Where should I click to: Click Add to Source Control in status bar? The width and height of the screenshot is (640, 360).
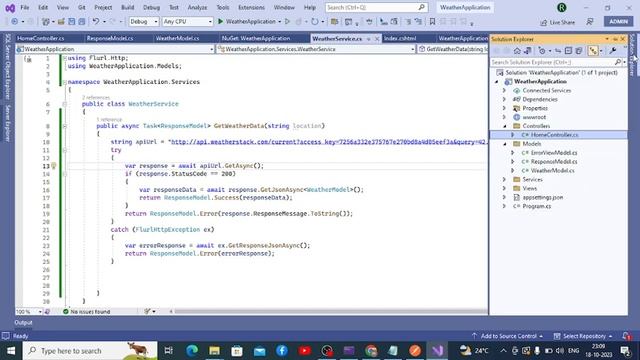pyautogui.click(x=508, y=336)
